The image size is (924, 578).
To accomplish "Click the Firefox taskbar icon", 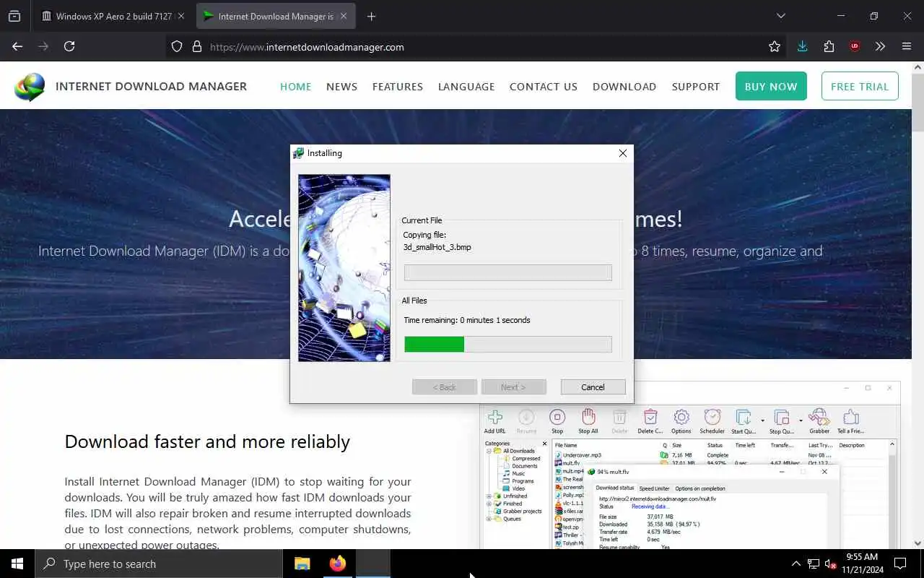I will [337, 564].
